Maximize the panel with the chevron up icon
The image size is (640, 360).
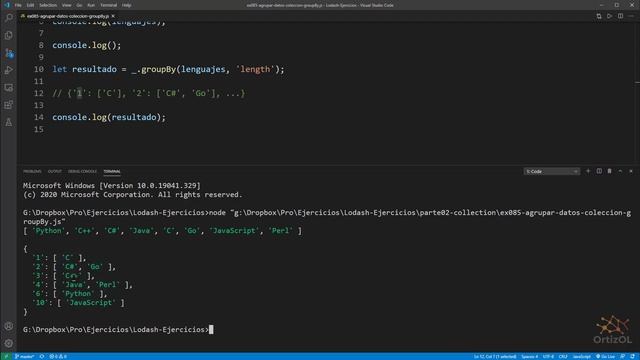[x=620, y=171]
